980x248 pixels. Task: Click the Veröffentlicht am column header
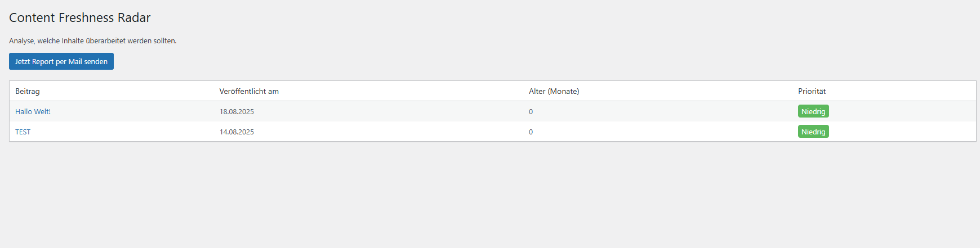tap(249, 91)
